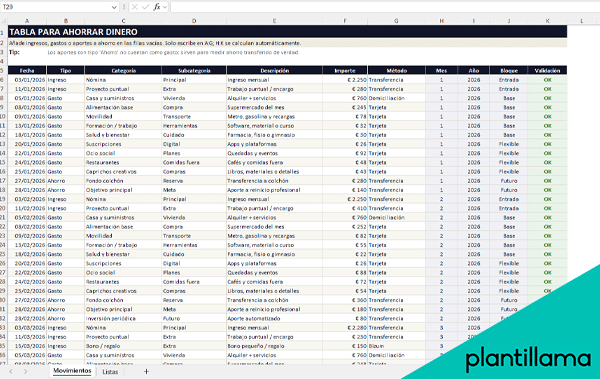
Task: Click into the formula bar input
Action: tap(385, 7)
